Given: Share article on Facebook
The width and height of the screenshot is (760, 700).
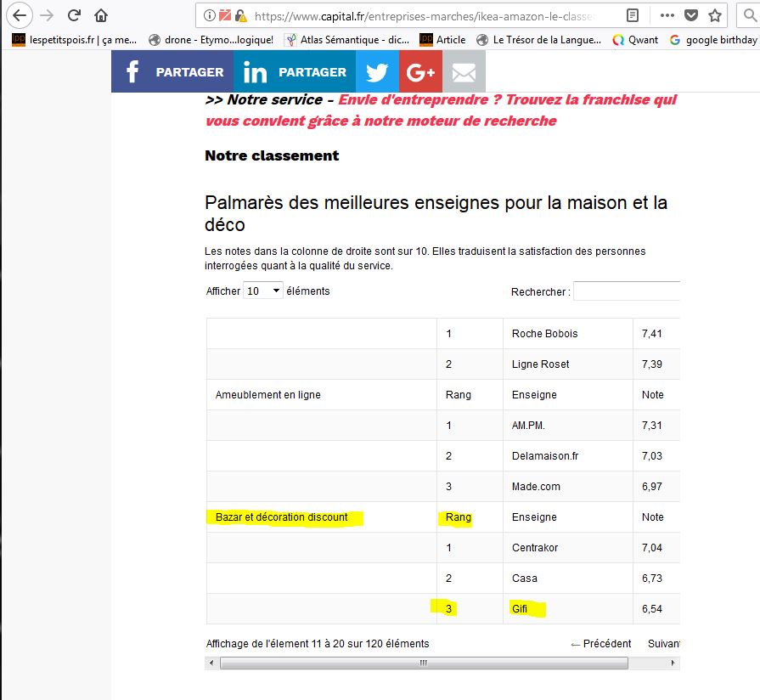Looking at the screenshot, I should click(x=172, y=71).
